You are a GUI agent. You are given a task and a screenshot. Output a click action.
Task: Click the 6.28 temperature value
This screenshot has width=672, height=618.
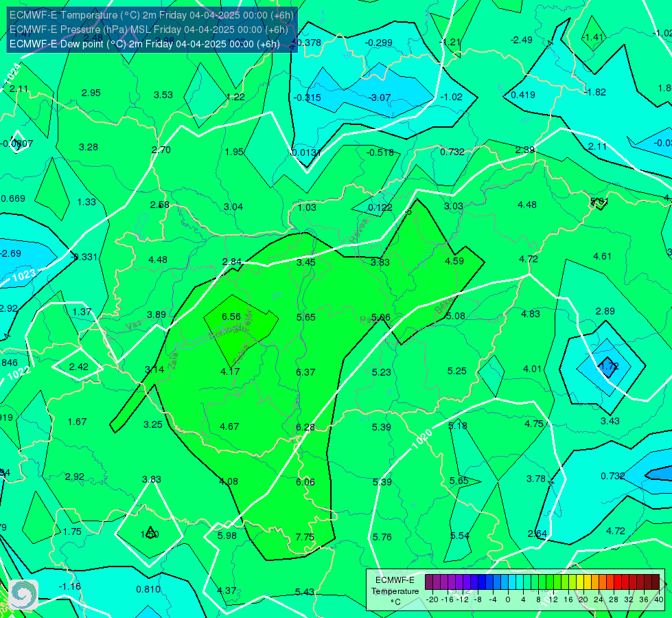click(x=305, y=426)
